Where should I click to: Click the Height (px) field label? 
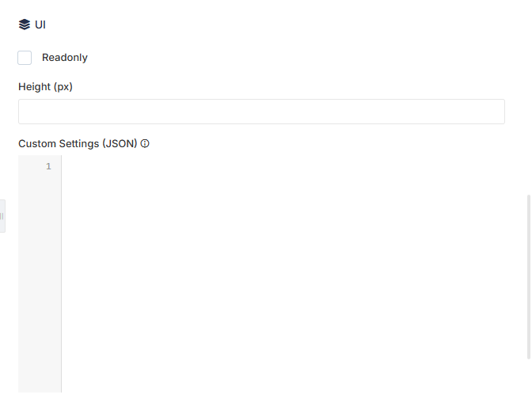coord(45,87)
